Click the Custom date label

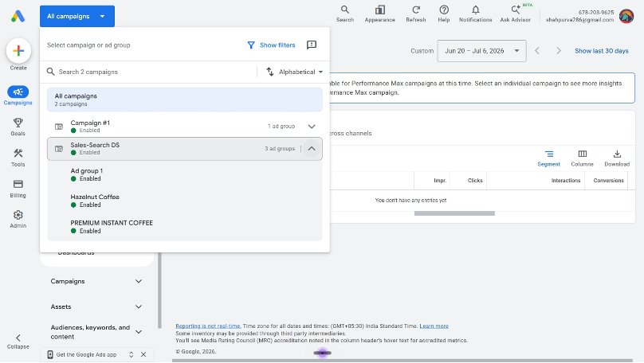[422, 51]
